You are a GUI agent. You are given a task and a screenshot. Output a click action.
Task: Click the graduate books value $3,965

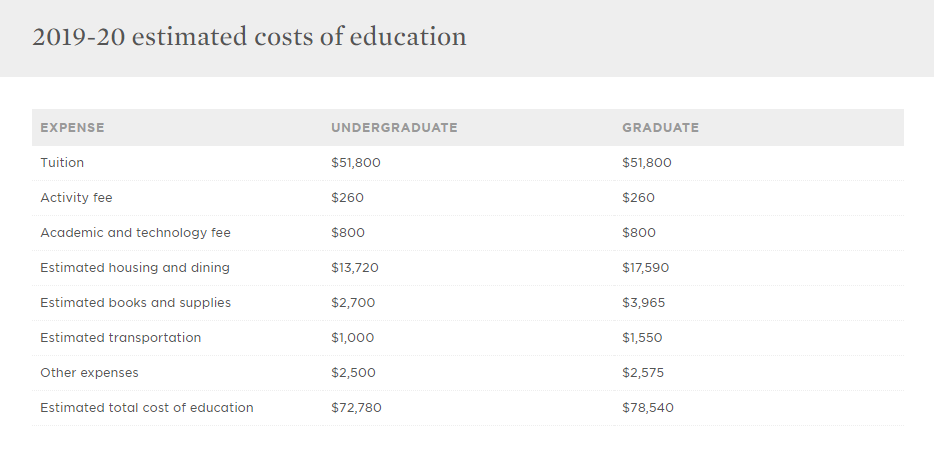(x=643, y=303)
